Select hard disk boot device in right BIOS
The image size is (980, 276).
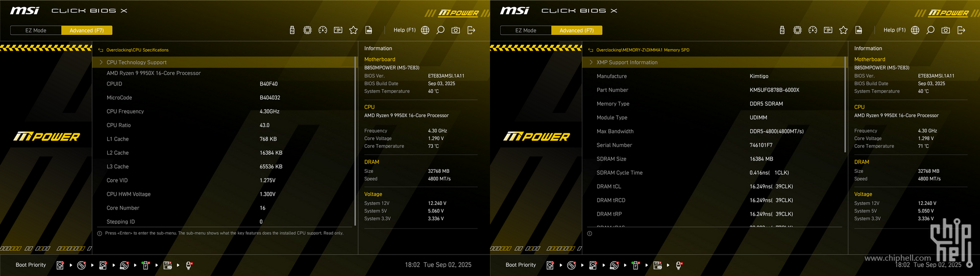click(x=550, y=265)
